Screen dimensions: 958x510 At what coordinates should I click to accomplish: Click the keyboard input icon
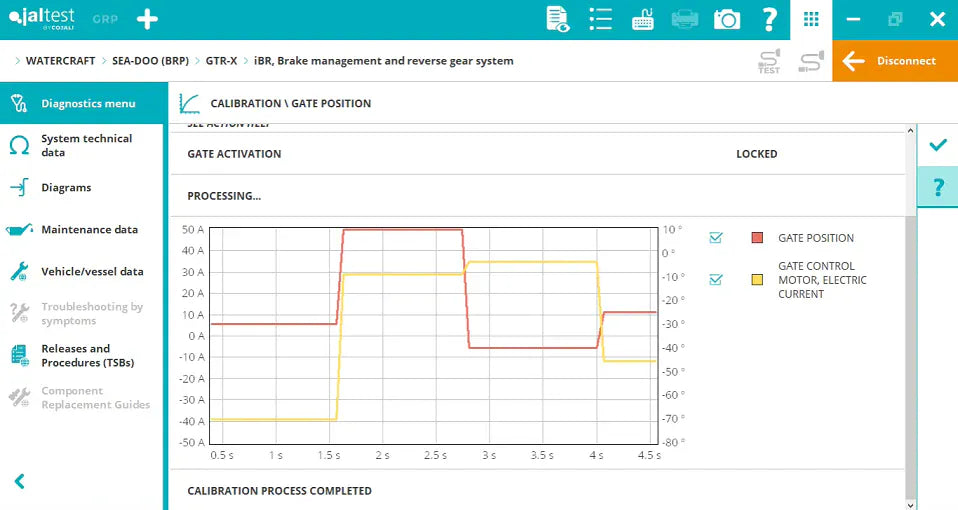point(643,19)
